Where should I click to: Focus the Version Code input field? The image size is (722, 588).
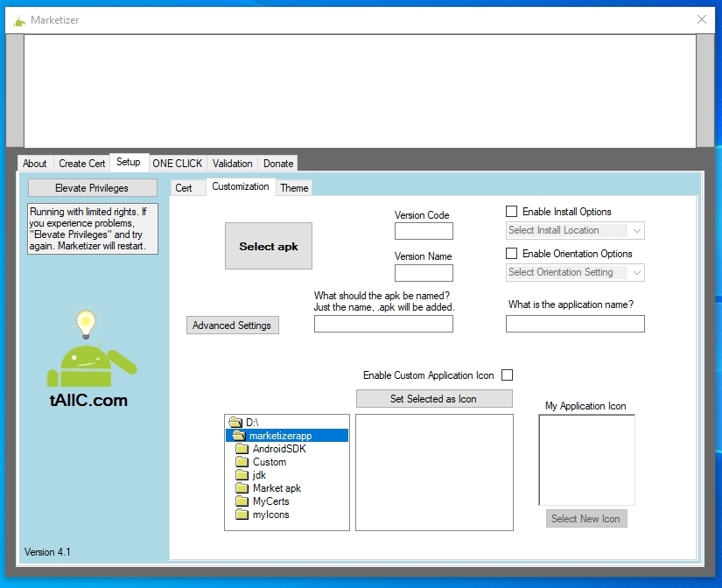pos(424,231)
